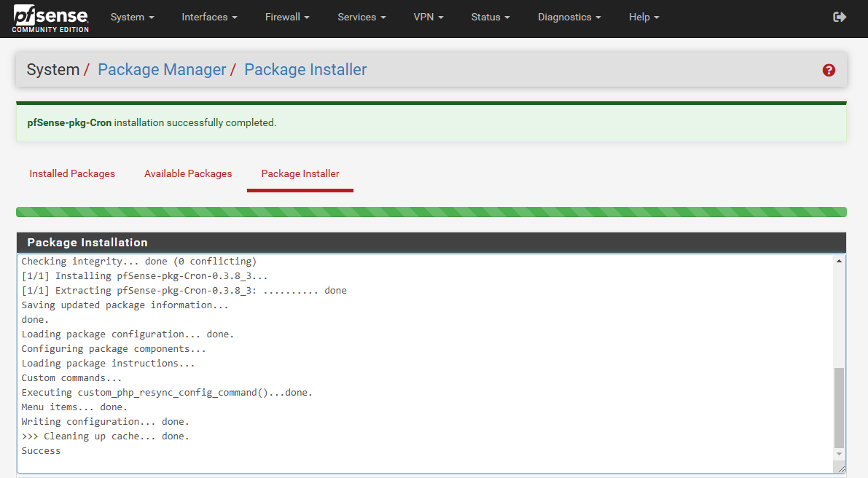Click the logout icon in the navbar
Viewport: 868px width, 478px height.
tap(840, 17)
